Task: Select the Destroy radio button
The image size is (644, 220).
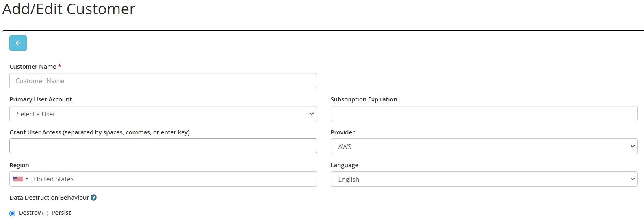Action: [x=12, y=214]
